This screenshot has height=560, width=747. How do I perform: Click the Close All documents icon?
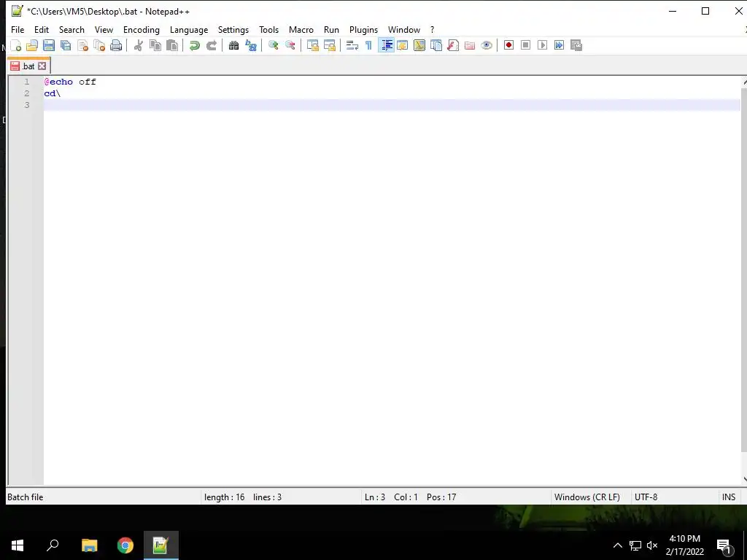tap(99, 45)
